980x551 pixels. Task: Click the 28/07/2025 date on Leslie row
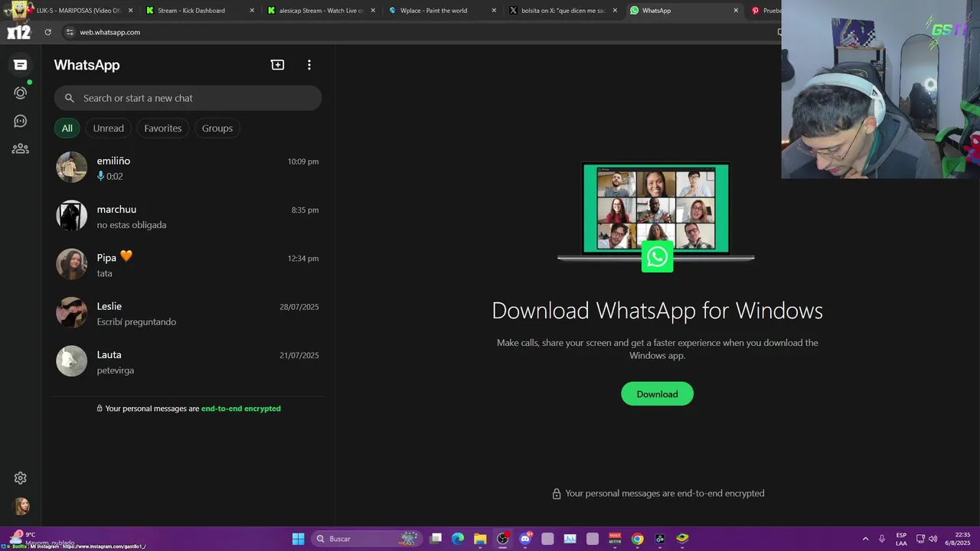click(x=299, y=307)
